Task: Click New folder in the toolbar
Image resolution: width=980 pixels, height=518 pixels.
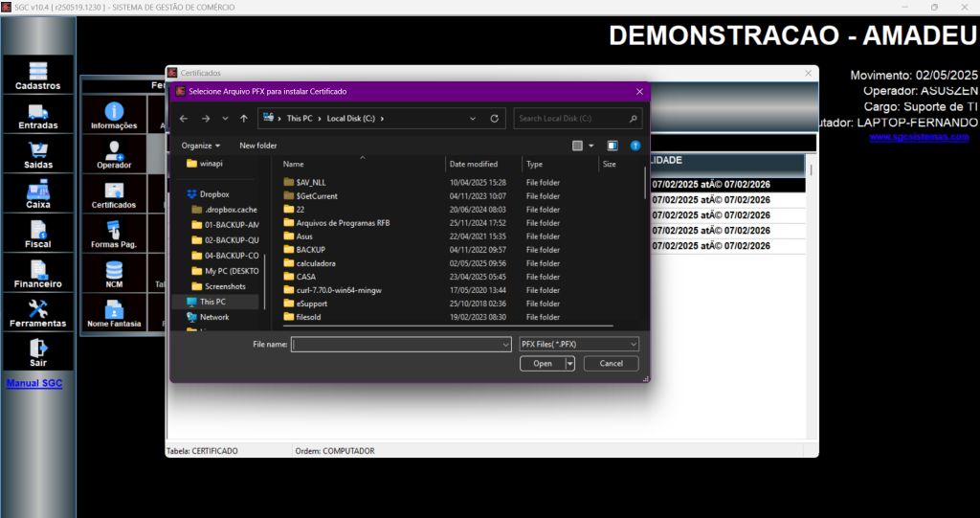Action: click(258, 146)
